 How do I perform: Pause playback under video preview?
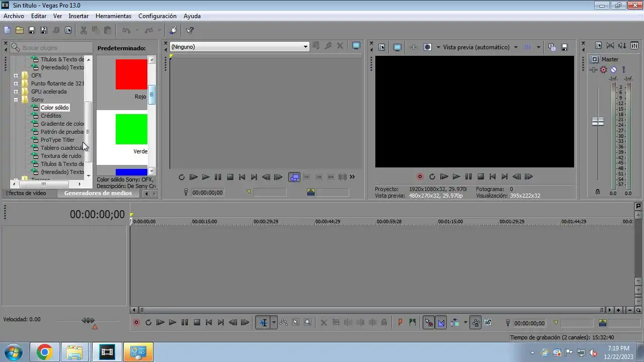pyautogui.click(x=468, y=176)
